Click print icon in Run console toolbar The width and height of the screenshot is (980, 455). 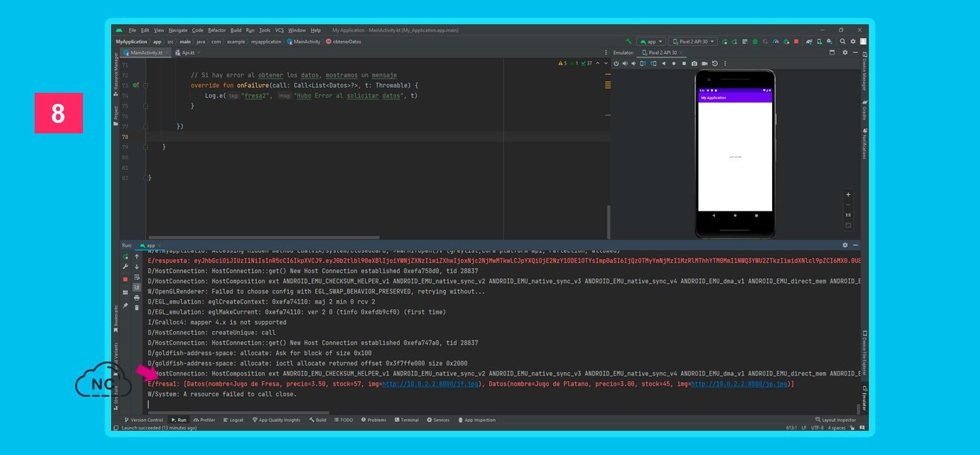[x=137, y=297]
